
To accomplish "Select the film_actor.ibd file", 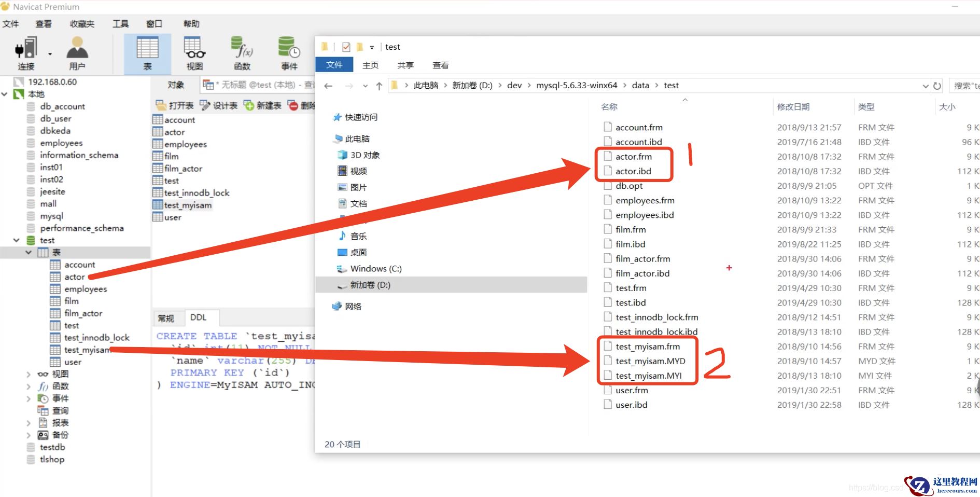I will 637,273.
